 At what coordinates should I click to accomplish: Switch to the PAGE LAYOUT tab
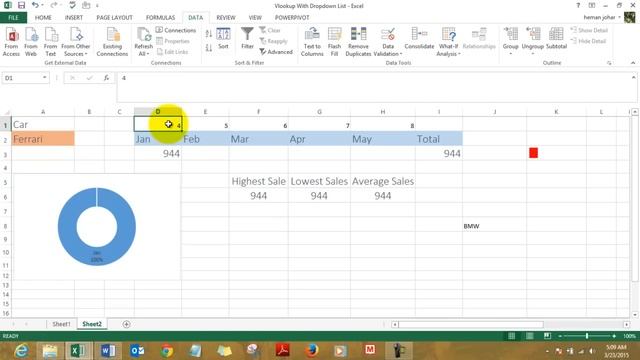(x=114, y=18)
